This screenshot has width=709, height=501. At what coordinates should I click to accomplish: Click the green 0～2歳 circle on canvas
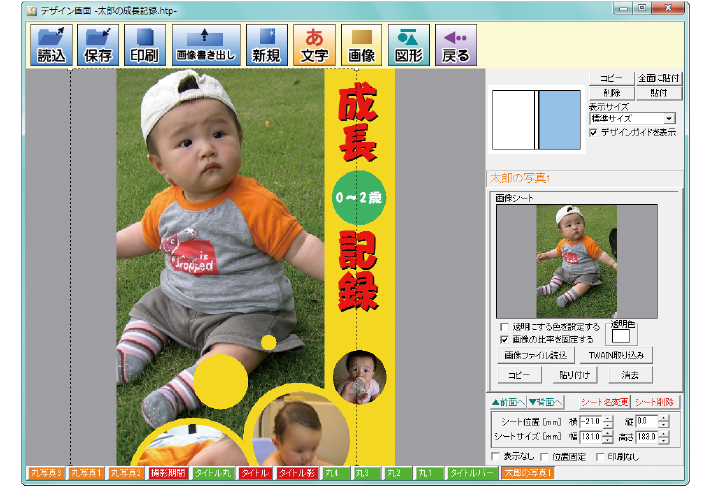tap(359, 198)
